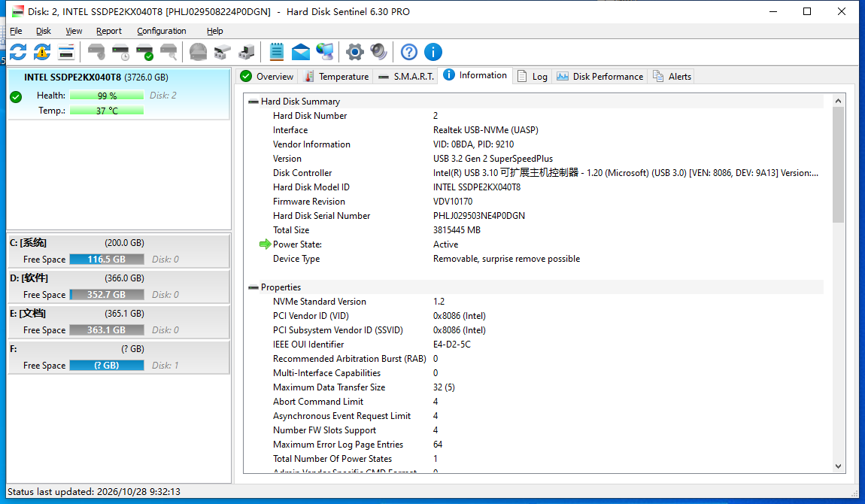Select the F: partition entry
Viewport: 865px width, 504px height.
[119, 357]
